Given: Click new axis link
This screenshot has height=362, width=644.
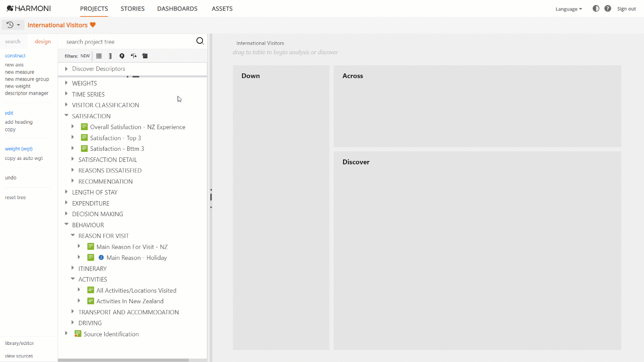Looking at the screenshot, I should [x=14, y=65].
